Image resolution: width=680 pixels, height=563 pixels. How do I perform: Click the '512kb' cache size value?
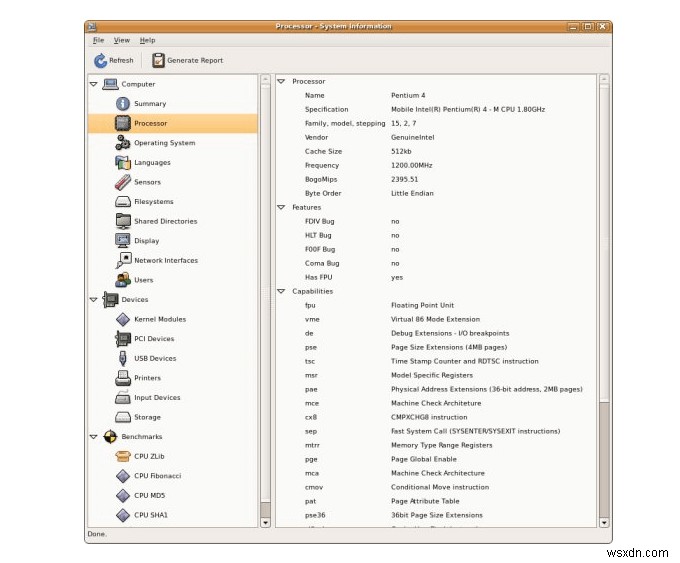[x=401, y=151]
